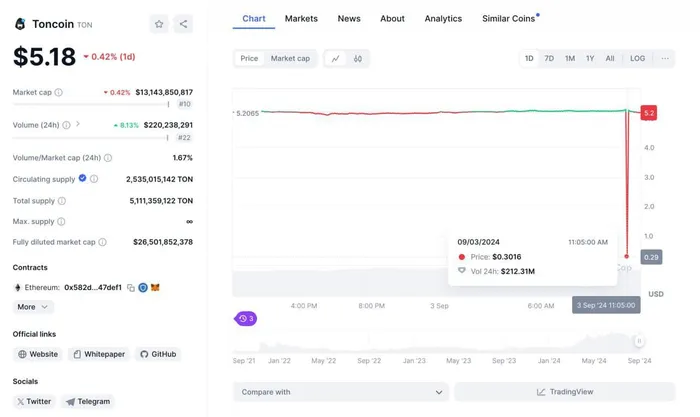Open Market cap info tooltip icon
This screenshot has height=417, width=700.
point(58,92)
